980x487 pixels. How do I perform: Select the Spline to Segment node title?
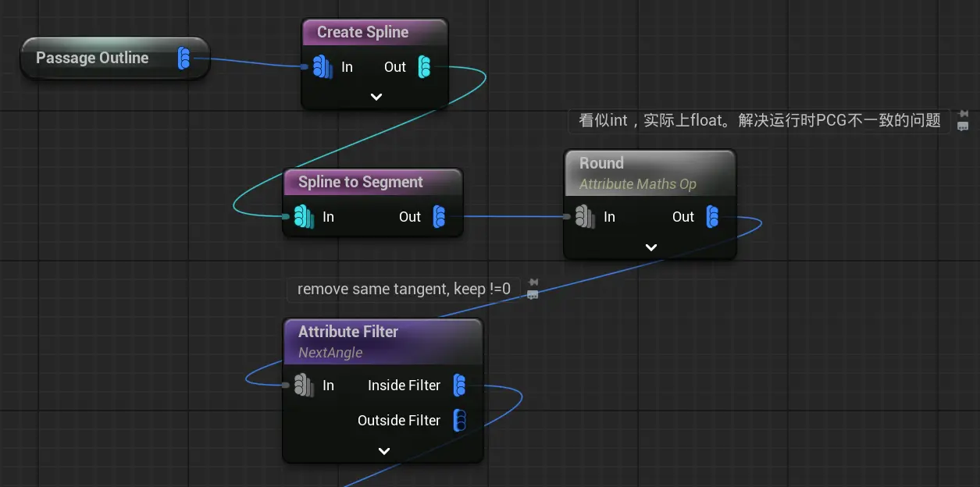coord(360,183)
